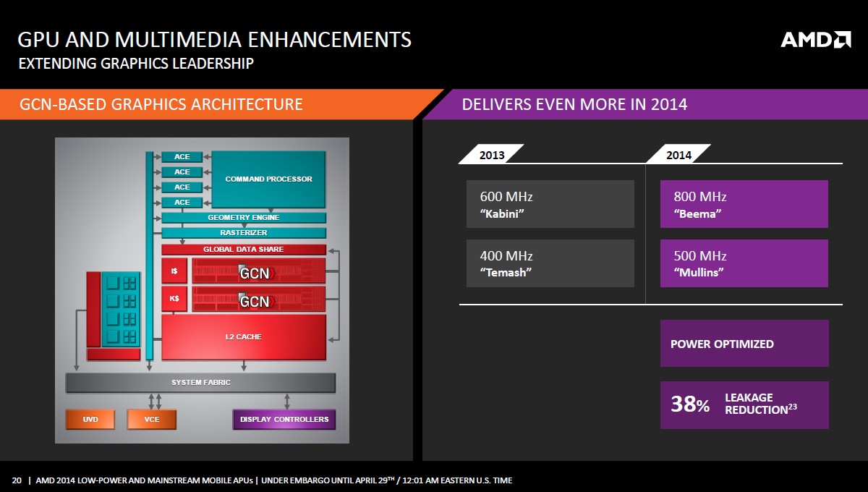
Task: Click the RASTERIZER block
Action: [244, 233]
